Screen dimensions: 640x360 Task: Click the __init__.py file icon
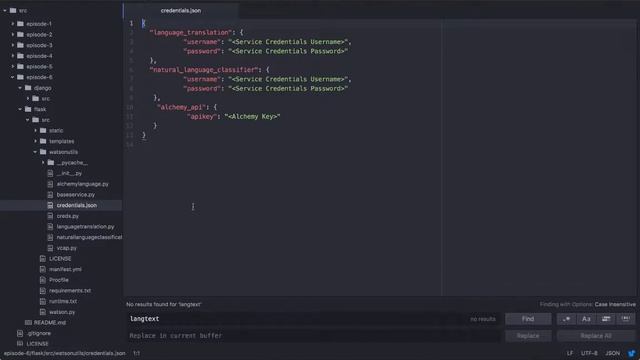(x=51, y=173)
